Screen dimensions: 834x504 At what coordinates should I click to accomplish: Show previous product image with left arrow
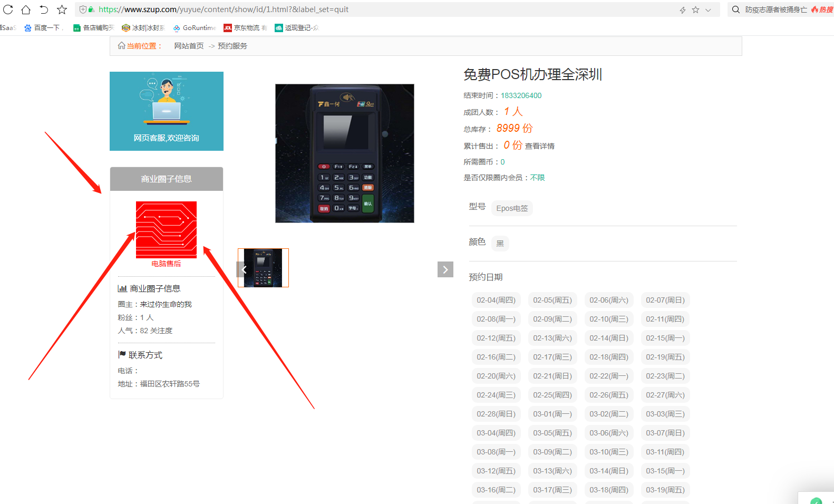pyautogui.click(x=244, y=269)
